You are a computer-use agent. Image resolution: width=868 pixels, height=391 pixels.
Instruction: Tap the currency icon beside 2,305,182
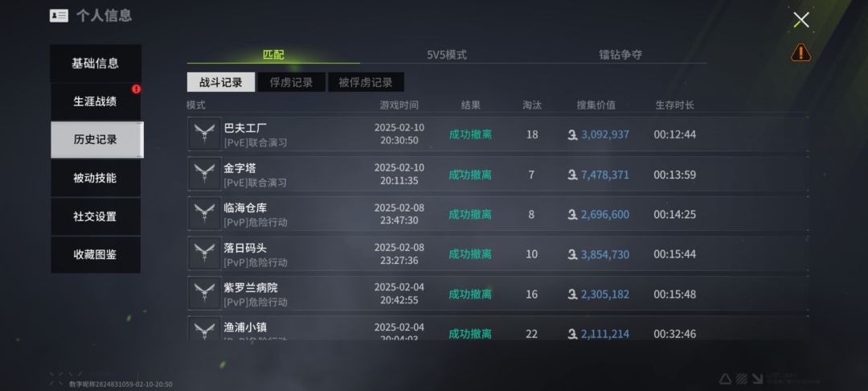[572, 294]
